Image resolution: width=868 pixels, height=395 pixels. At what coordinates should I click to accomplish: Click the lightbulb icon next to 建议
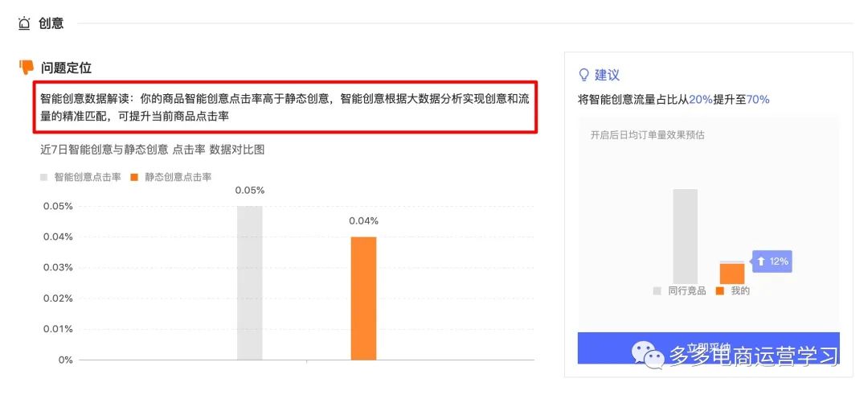tap(583, 75)
